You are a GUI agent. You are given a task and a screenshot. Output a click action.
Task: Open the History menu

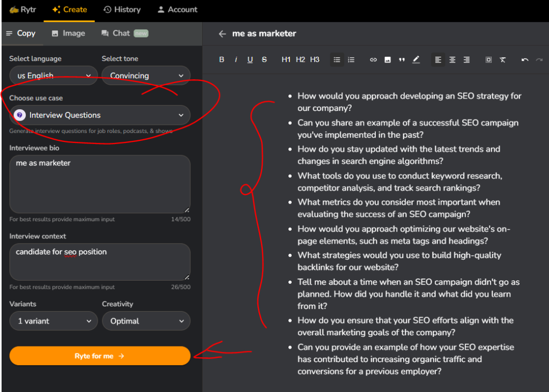122,10
